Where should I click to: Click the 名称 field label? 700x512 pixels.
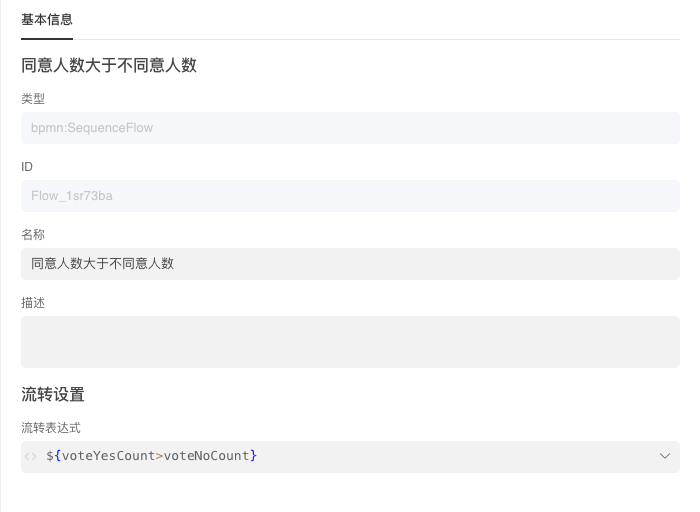pos(33,235)
